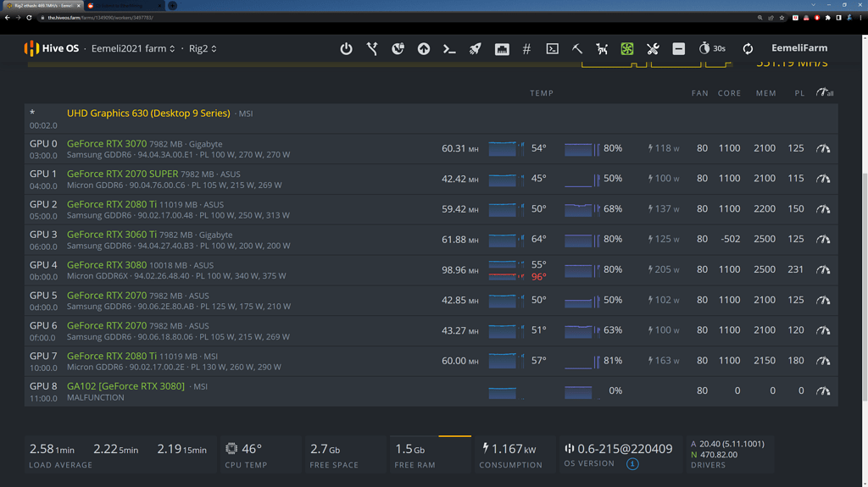Click the page vertical scrollbar
Image resolution: width=868 pixels, height=487 pixels.
865,288
